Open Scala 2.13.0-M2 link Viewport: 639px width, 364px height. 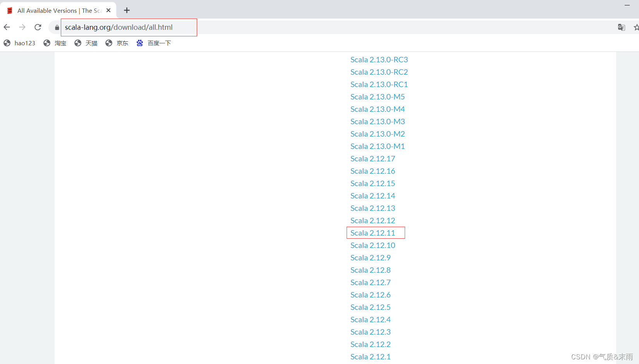click(x=378, y=134)
